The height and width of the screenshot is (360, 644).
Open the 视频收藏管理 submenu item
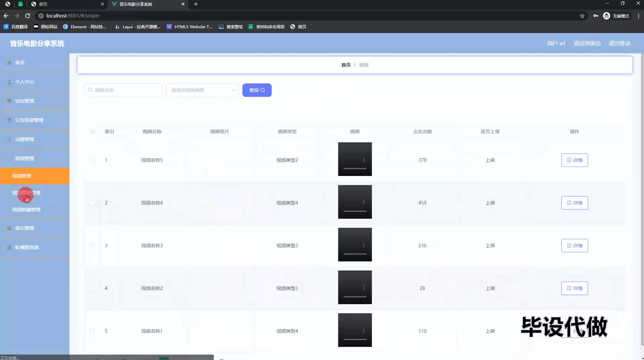coord(35,210)
